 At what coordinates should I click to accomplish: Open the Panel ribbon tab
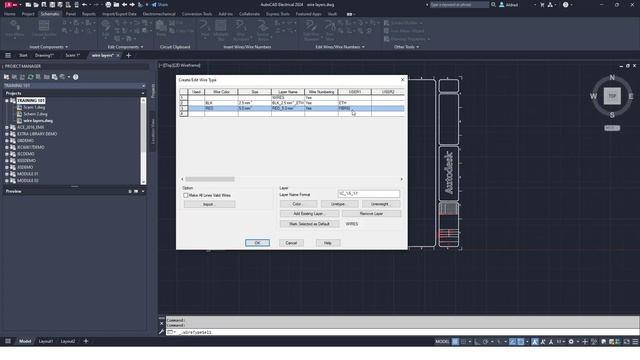coord(71,14)
